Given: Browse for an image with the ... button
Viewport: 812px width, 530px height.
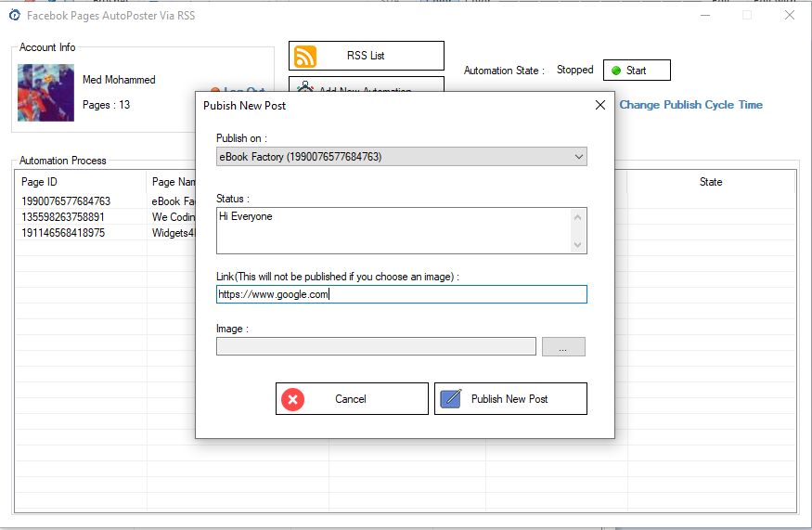Looking at the screenshot, I should click(x=563, y=347).
